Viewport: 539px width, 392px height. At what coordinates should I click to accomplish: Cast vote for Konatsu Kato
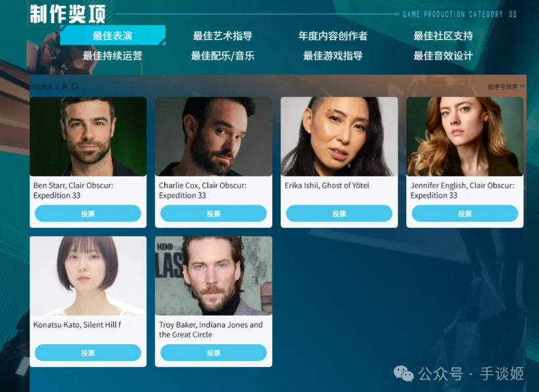pos(88,353)
